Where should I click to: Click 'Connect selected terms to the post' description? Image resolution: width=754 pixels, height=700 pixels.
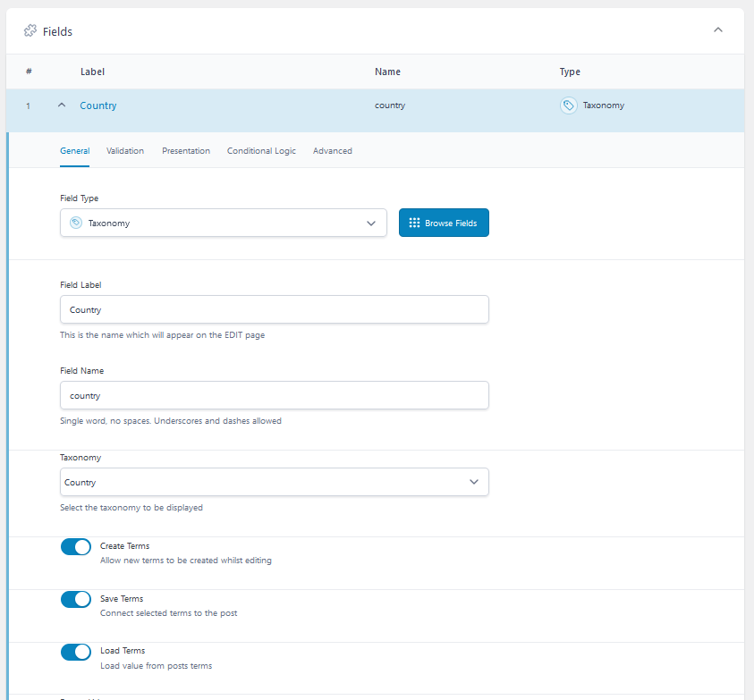click(169, 613)
